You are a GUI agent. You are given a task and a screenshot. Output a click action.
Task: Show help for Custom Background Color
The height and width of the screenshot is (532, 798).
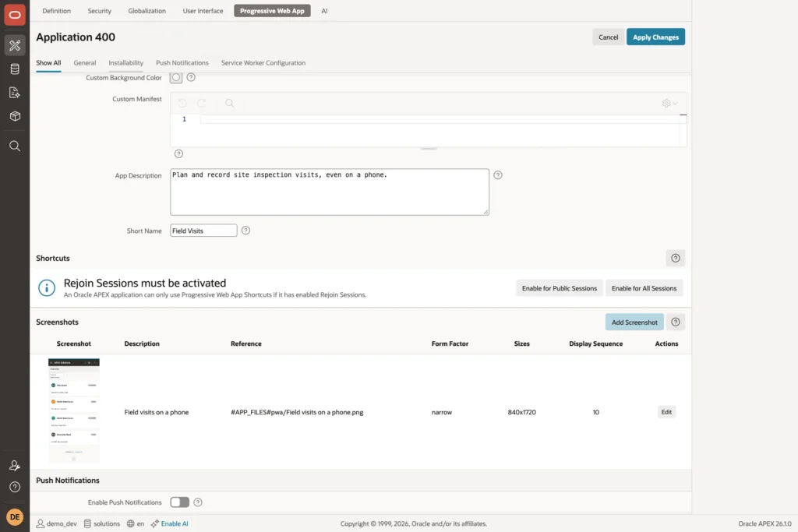coord(191,77)
